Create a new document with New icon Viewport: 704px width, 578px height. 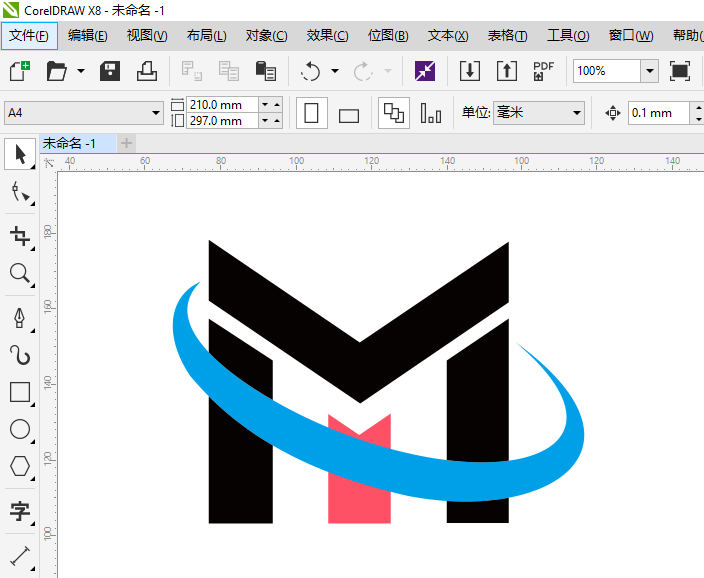(20, 71)
